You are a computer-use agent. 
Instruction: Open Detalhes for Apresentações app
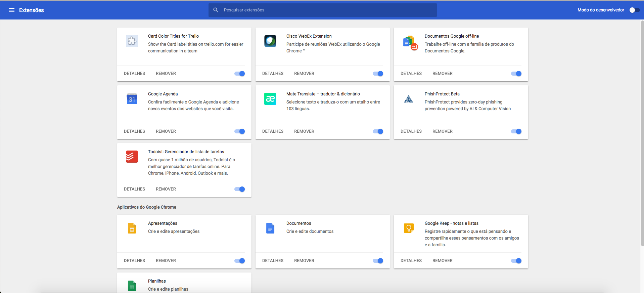pos(134,261)
